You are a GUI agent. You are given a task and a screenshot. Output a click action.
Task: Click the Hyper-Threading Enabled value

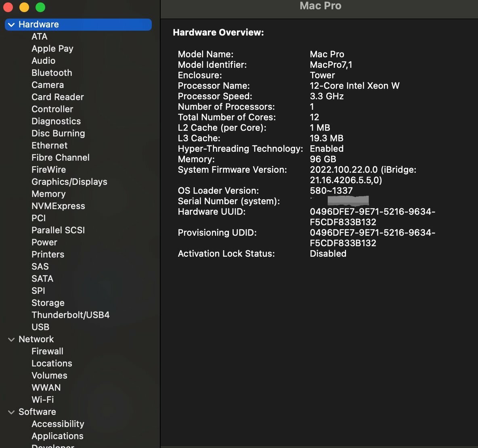[327, 149]
